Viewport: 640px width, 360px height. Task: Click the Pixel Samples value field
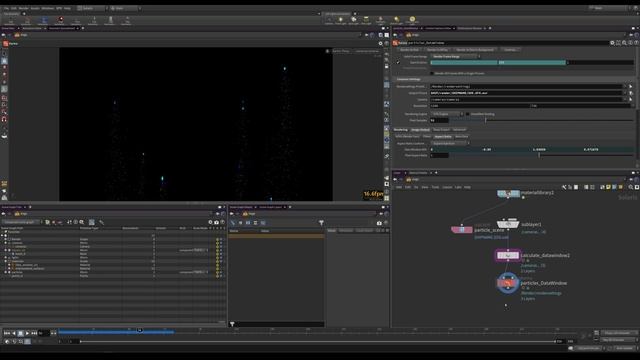pos(439,120)
